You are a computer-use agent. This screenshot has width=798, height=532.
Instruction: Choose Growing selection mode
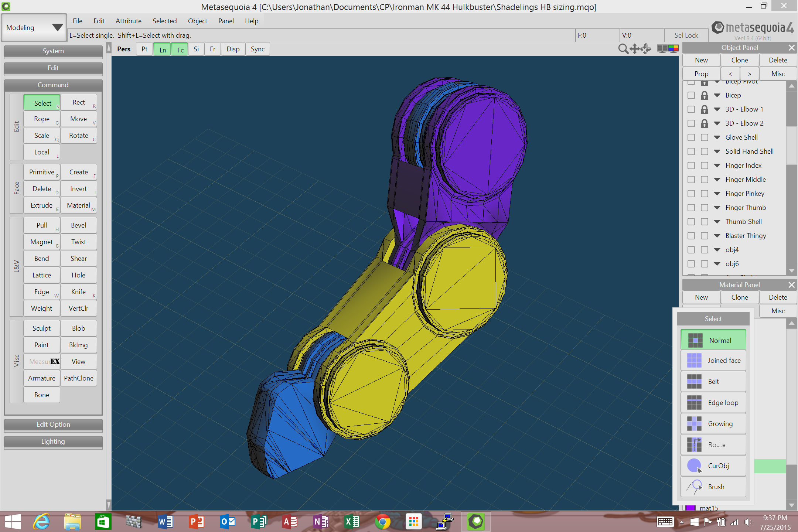(x=713, y=424)
